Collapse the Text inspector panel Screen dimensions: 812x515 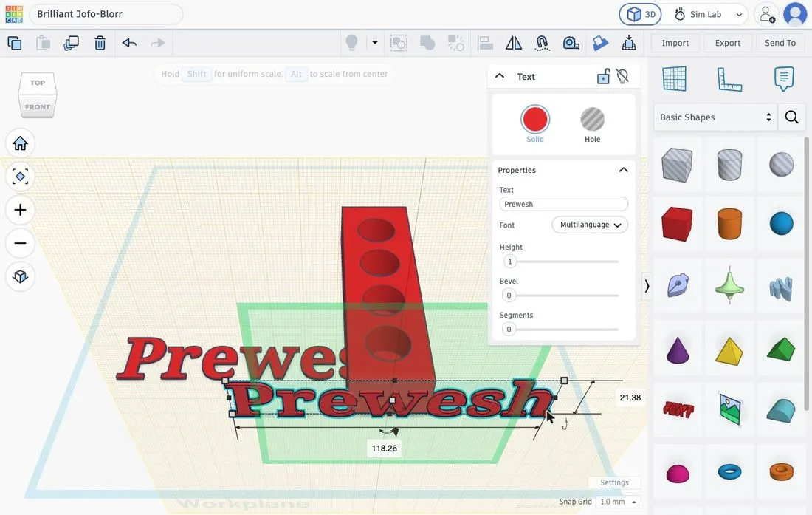(500, 76)
